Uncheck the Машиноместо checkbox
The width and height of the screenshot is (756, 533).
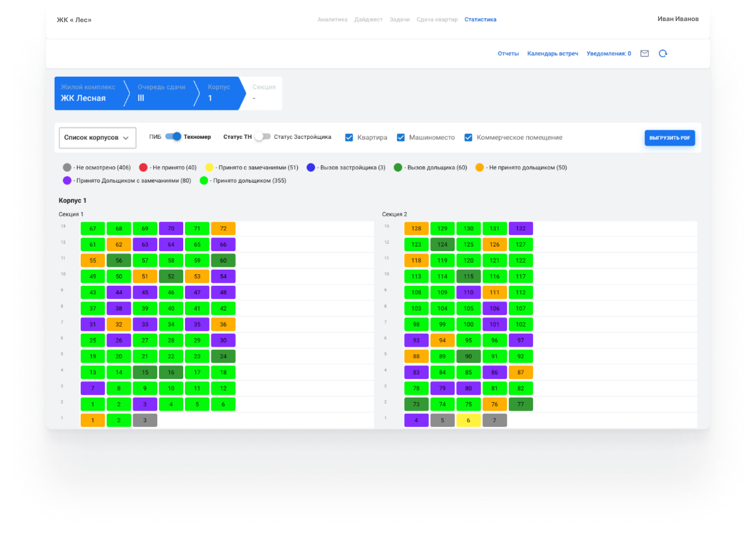401,137
